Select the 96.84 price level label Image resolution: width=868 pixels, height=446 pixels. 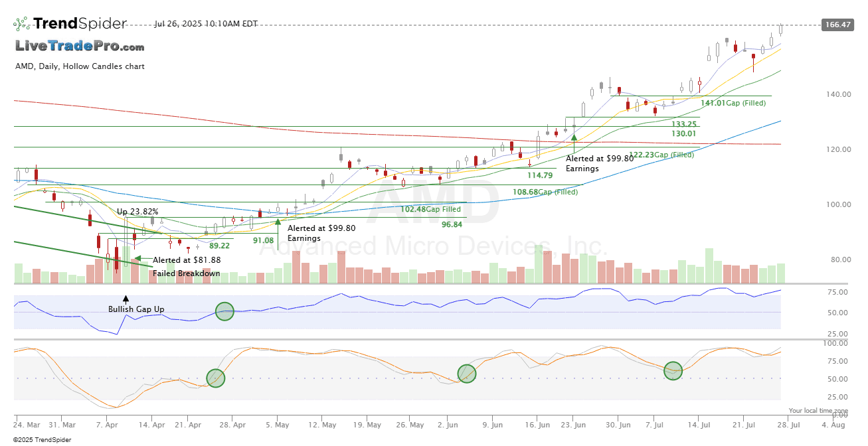(452, 225)
